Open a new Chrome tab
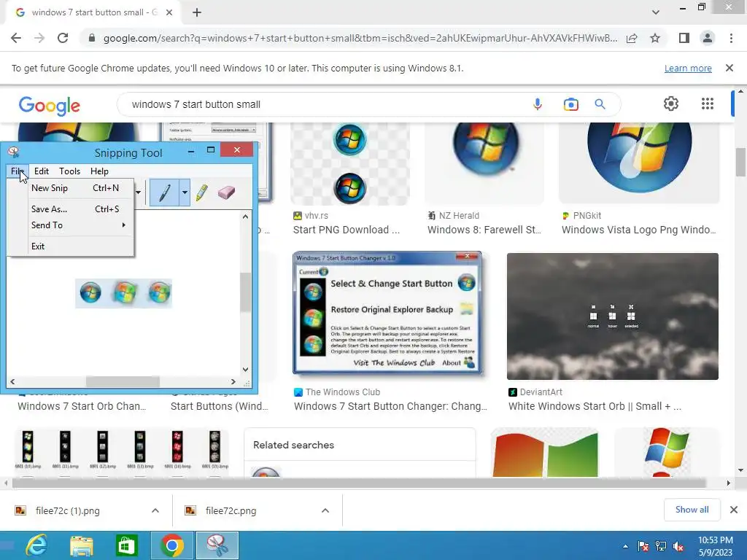This screenshot has width=747, height=560. (x=197, y=12)
